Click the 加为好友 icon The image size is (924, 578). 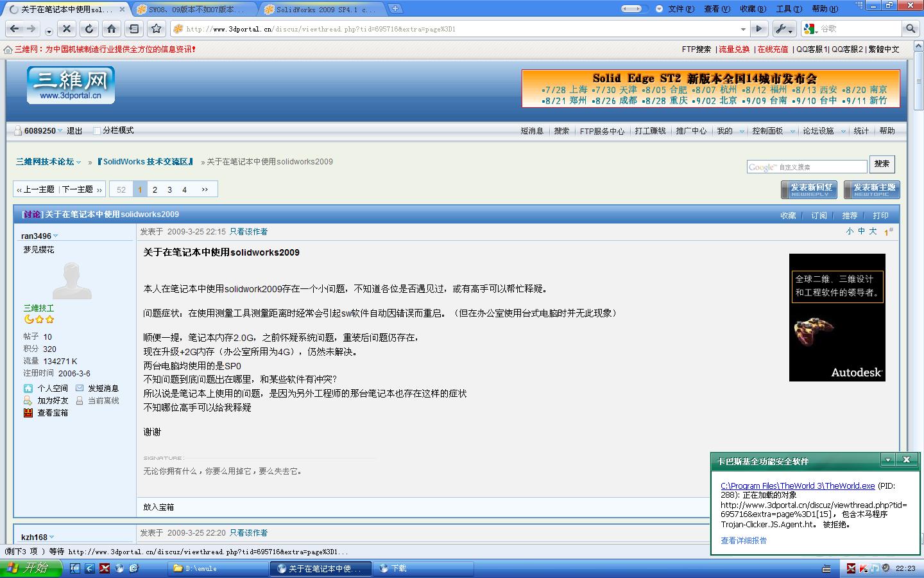click(28, 400)
